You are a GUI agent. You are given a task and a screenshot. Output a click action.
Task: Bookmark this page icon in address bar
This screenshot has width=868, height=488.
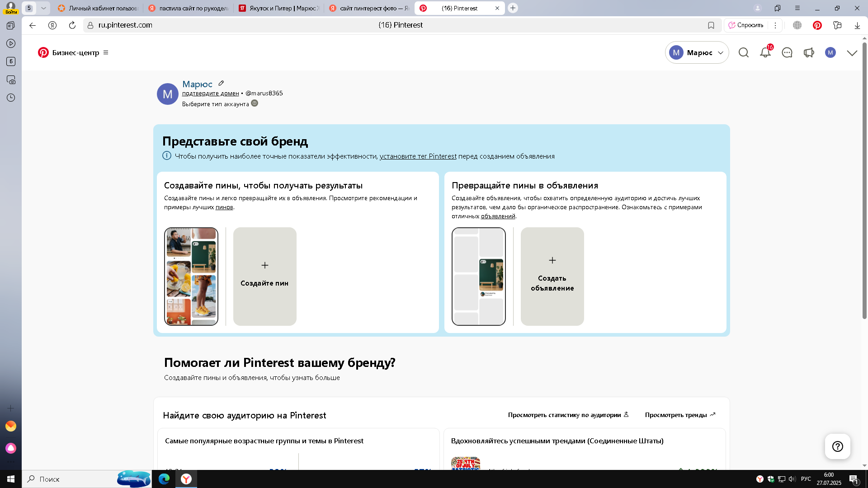click(x=711, y=25)
